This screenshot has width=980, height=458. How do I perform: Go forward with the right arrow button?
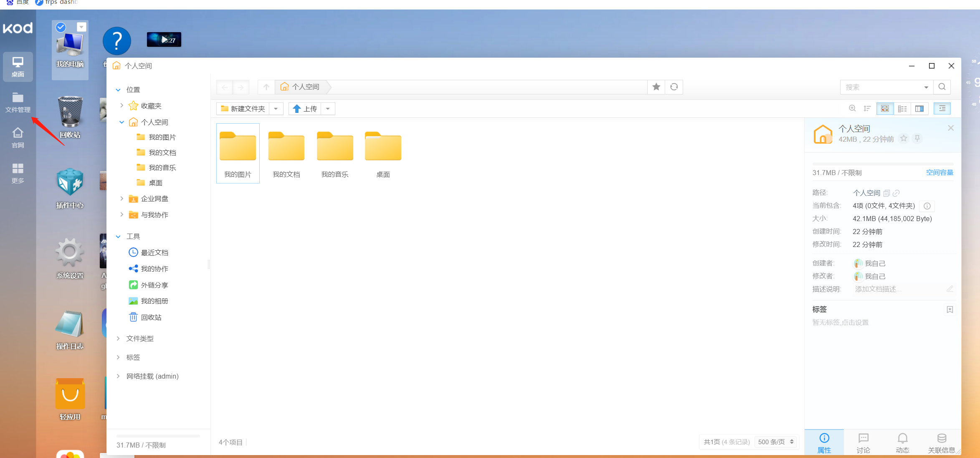241,87
